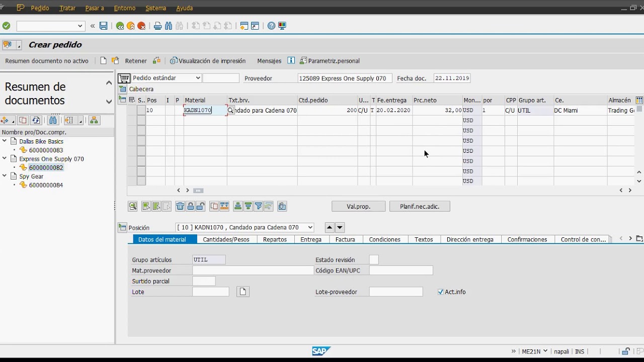
Task: Open the Tratar menu
Action: (67, 8)
